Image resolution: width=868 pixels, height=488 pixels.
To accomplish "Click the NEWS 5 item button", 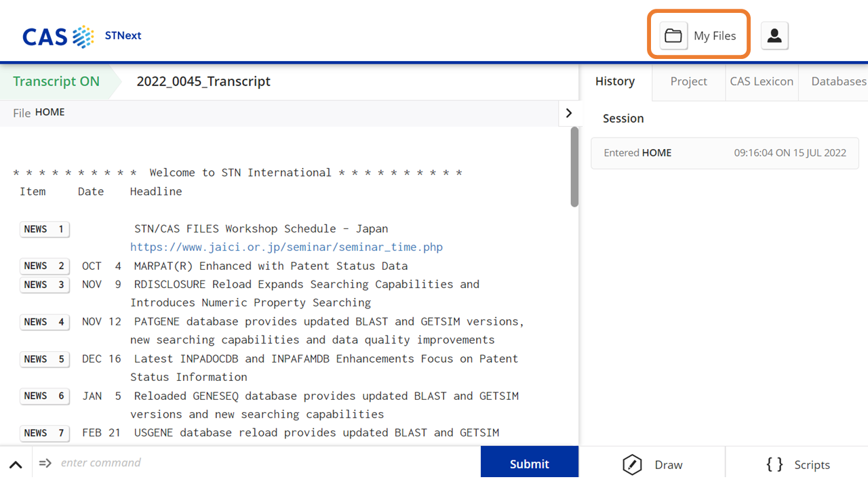I will click(x=45, y=359).
